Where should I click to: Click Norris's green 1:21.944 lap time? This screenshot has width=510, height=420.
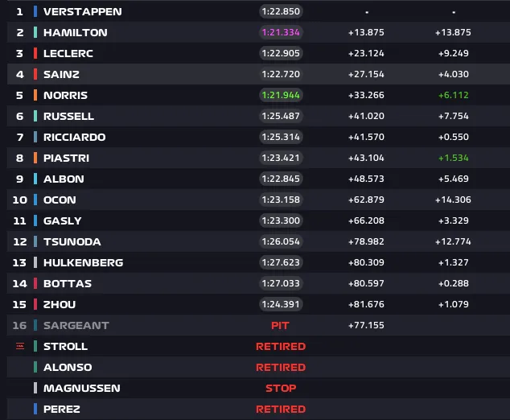281,95
